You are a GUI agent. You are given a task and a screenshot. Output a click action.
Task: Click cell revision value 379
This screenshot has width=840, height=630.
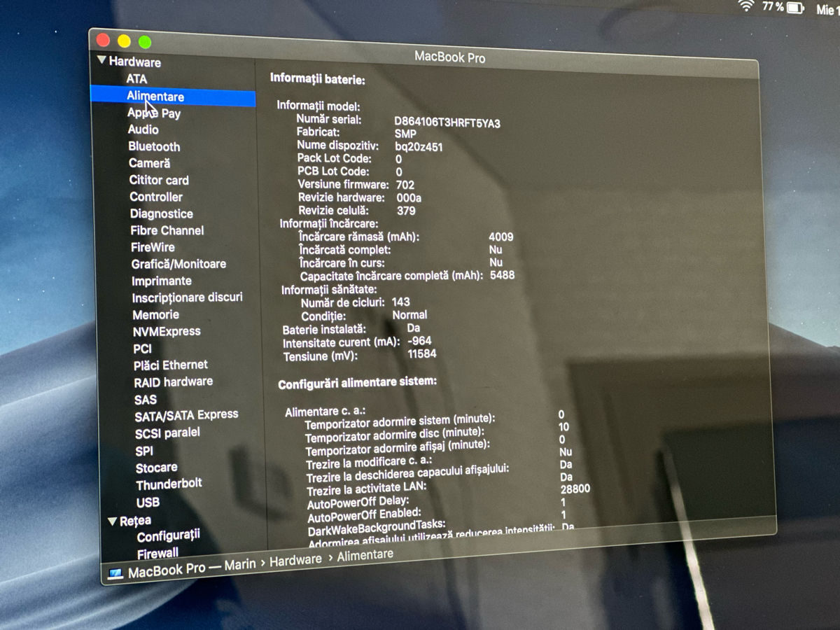(x=406, y=211)
